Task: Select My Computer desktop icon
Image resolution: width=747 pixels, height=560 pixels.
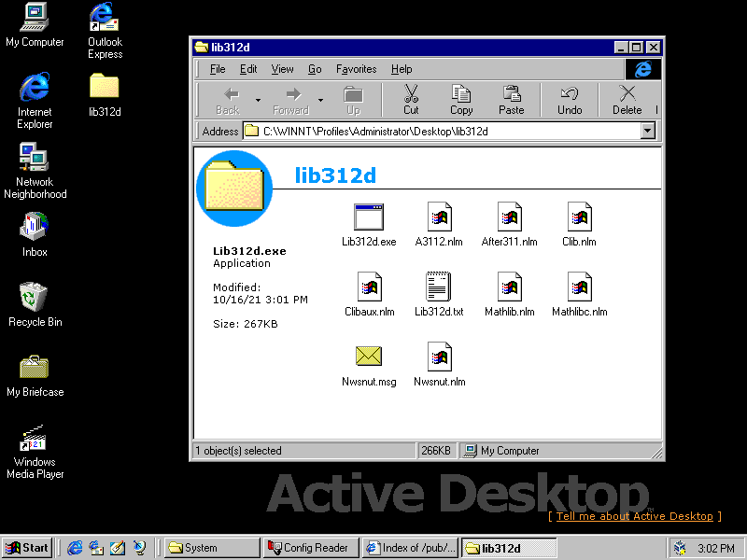Action: [x=35, y=25]
